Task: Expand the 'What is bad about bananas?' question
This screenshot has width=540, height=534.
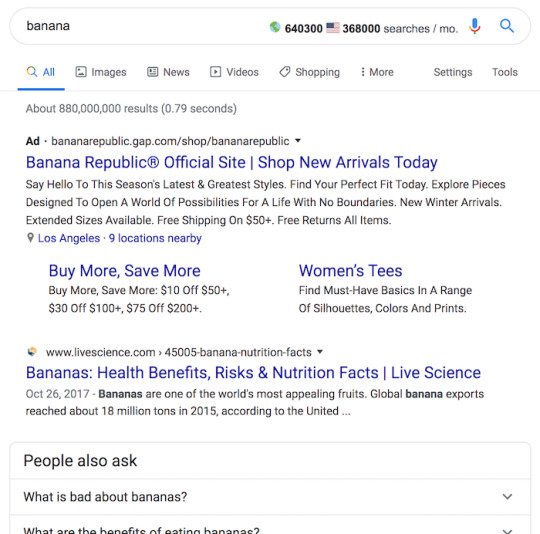Action: pyautogui.click(x=270, y=496)
